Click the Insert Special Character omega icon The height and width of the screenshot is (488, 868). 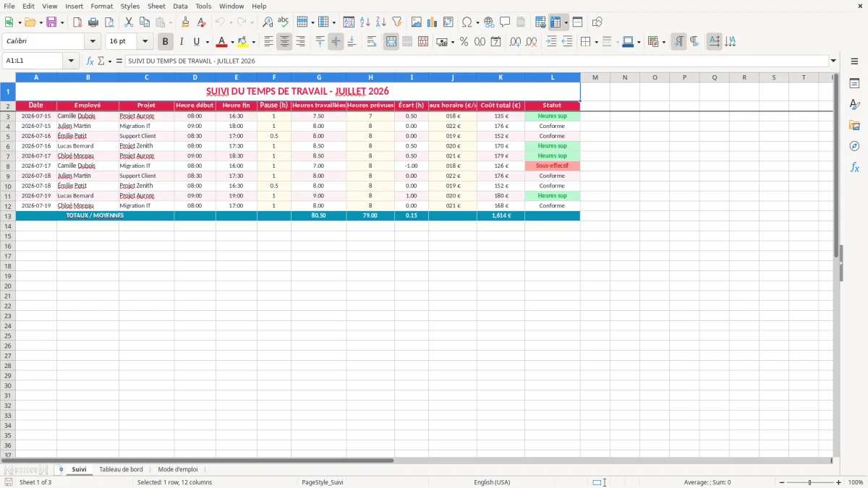tap(467, 22)
